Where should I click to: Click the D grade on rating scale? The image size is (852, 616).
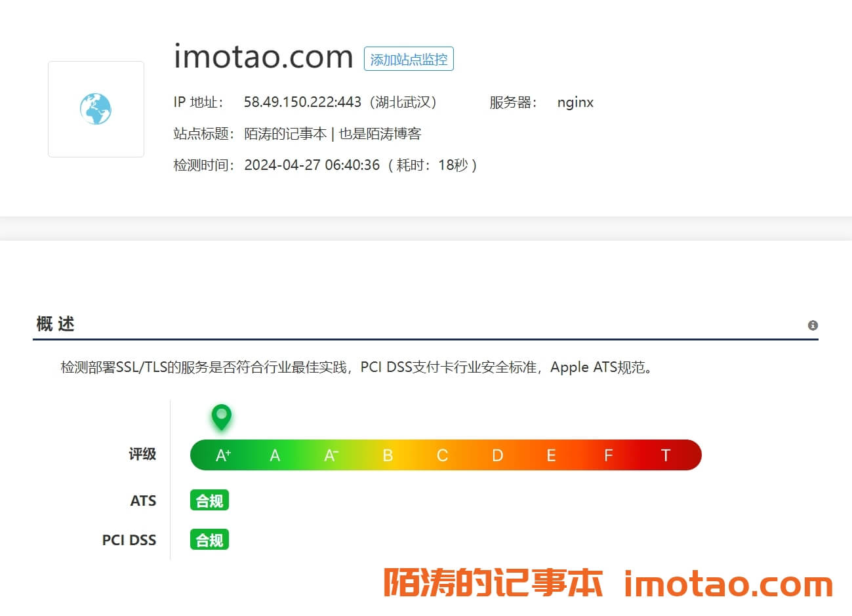[498, 455]
